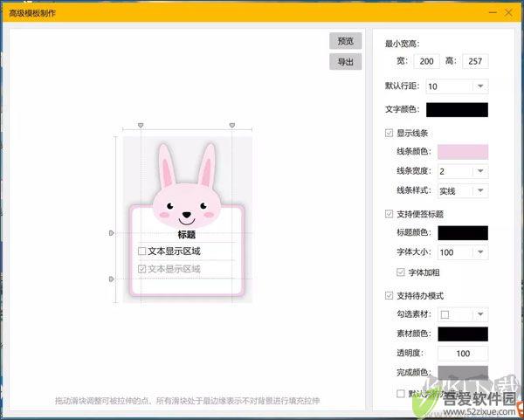Pick the gray 完成颜色 completed color swatch
The height and width of the screenshot is (420, 524).
463,373
